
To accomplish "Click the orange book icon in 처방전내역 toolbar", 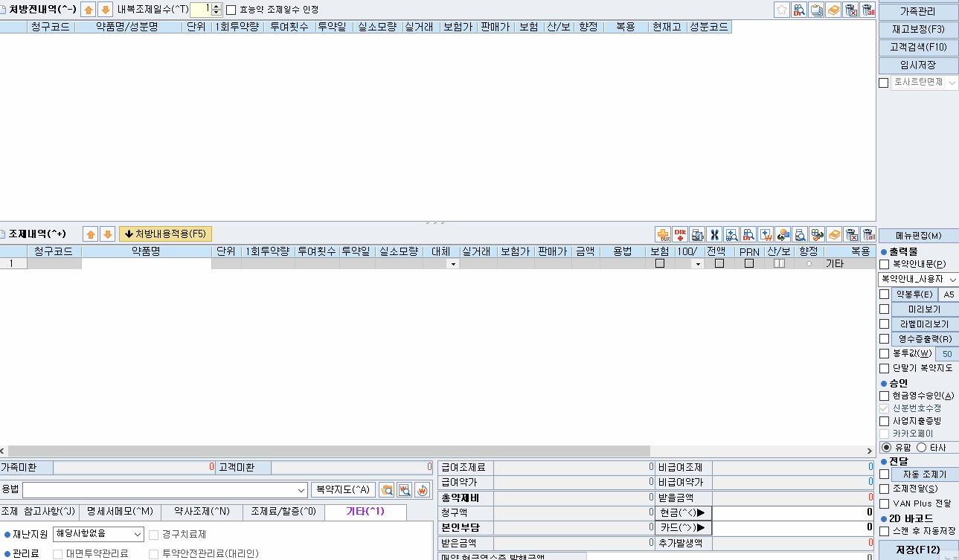I will [x=834, y=10].
